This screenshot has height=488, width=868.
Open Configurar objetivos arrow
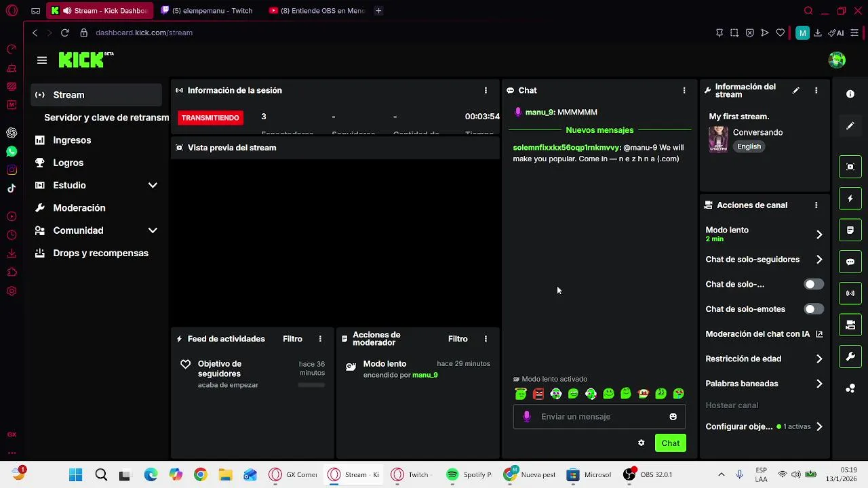tap(819, 427)
